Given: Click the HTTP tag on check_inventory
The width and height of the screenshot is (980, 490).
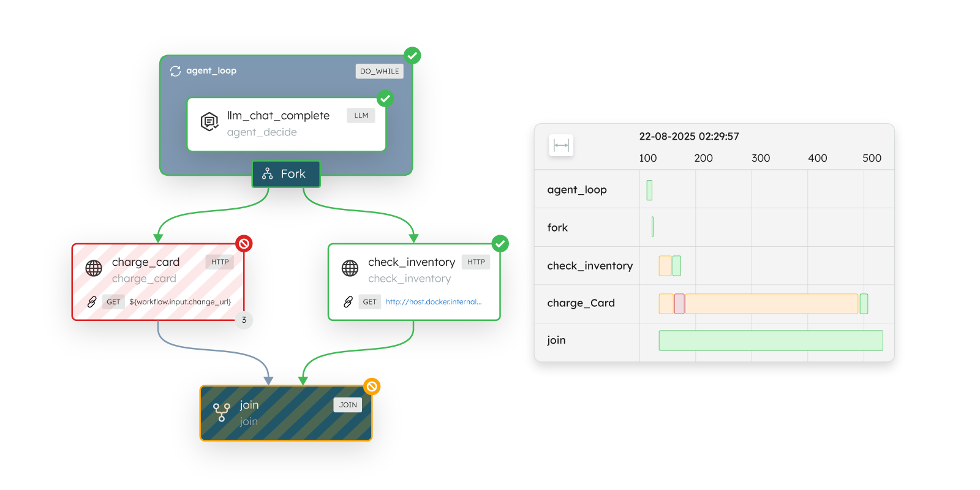Looking at the screenshot, I should pyautogui.click(x=476, y=262).
